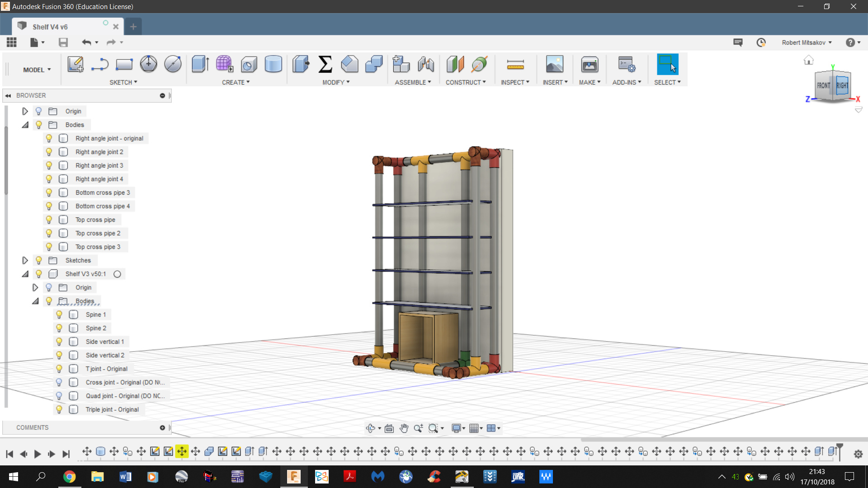This screenshot has height=488, width=868.
Task: Open the data panel grid icon
Action: click(12, 42)
